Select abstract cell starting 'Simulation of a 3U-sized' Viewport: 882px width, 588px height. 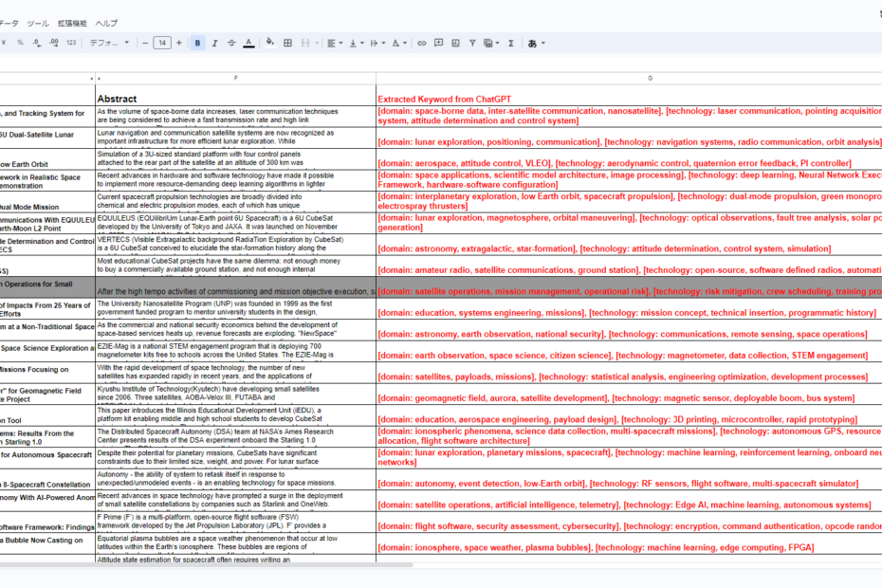pos(236,159)
